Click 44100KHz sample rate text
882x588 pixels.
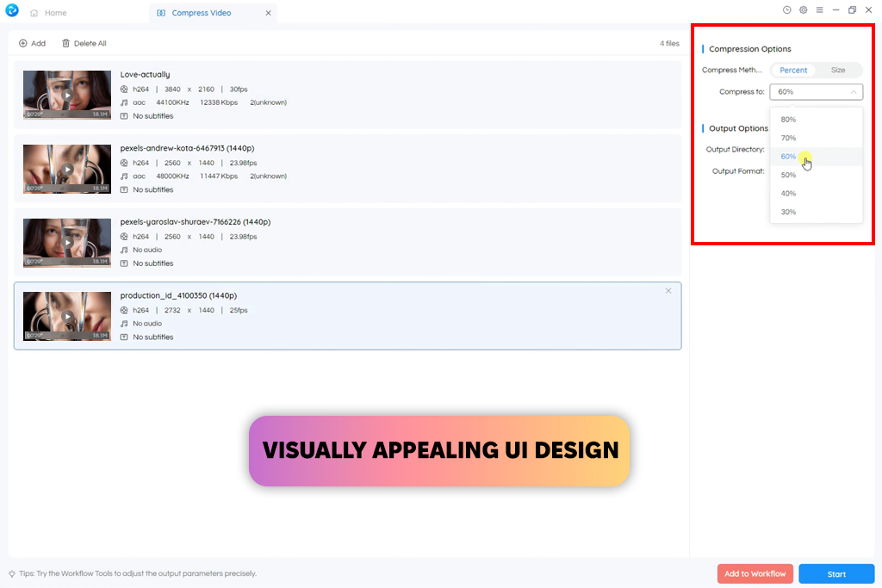(172, 102)
